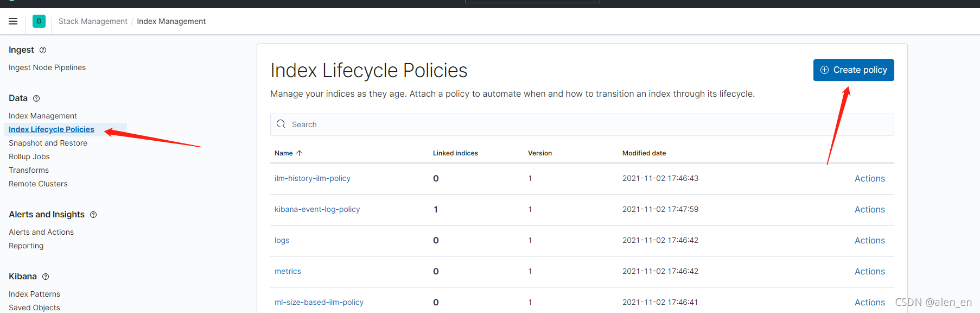
Task: Go to Snapshot and Restore page
Action: [48, 143]
